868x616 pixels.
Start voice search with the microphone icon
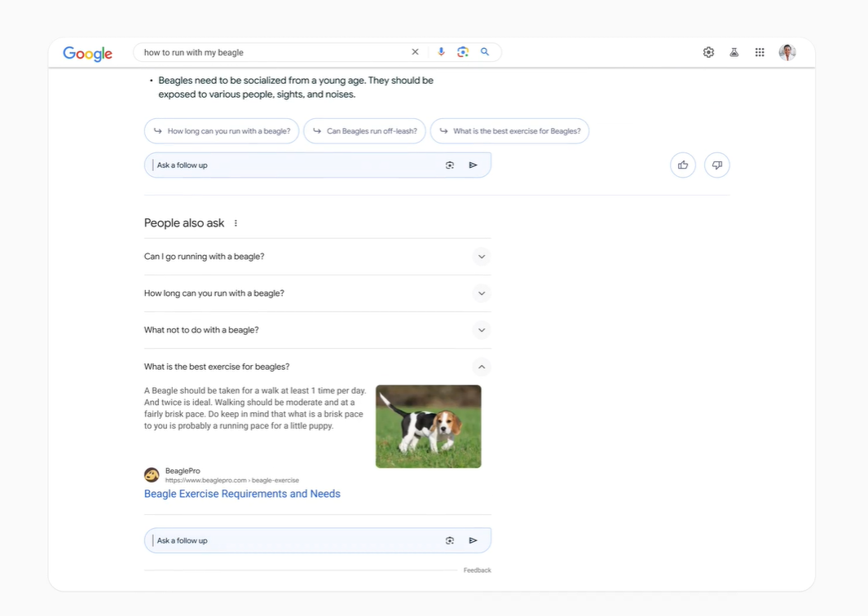coord(441,51)
